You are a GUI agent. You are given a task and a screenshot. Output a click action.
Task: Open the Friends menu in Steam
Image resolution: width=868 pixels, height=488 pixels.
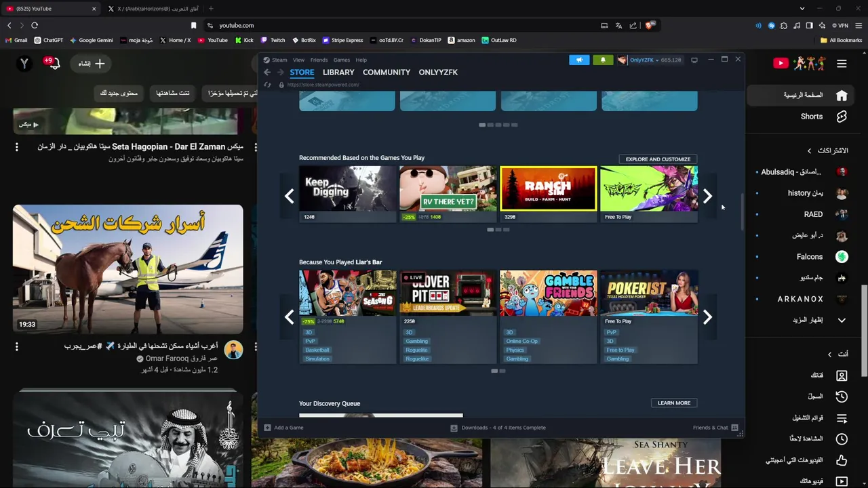tap(319, 60)
